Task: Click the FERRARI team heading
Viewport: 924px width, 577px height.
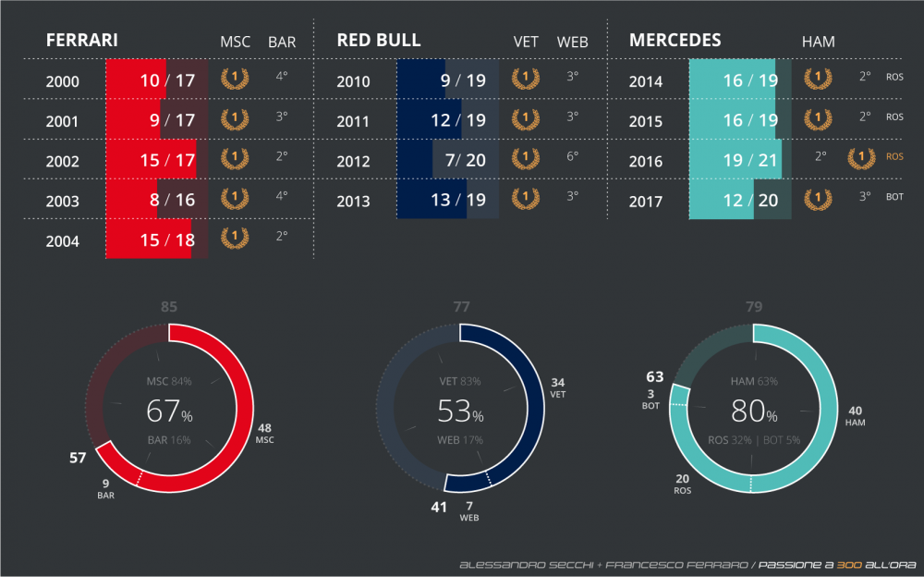Action: 81,41
